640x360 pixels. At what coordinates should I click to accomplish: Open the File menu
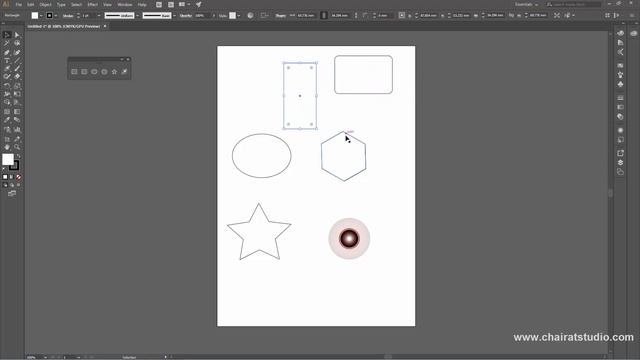pyautogui.click(x=19, y=4)
